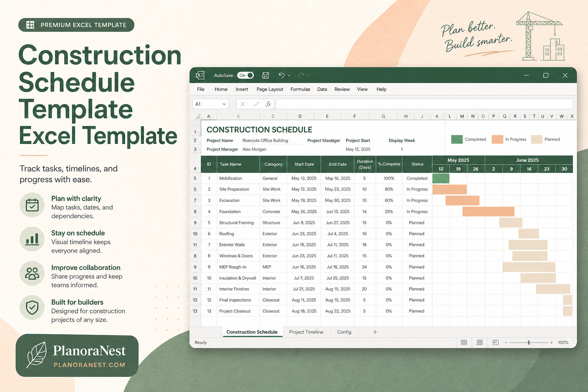This screenshot has height=392, width=588.
Task: Click the 100% cell for Mobilization
Action: click(x=389, y=178)
